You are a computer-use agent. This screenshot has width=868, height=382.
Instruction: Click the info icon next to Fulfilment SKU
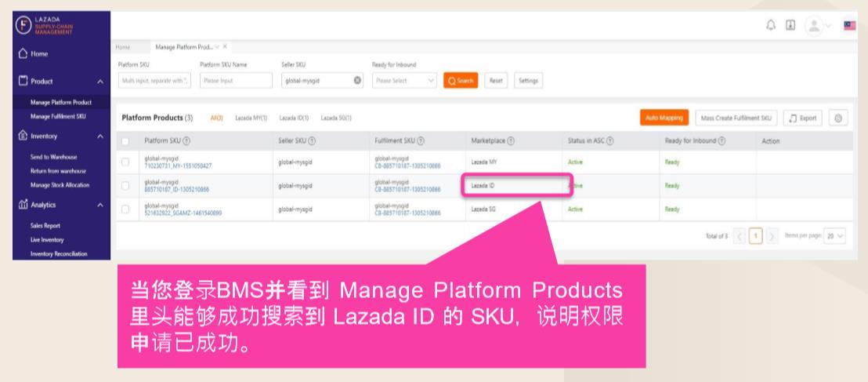click(x=421, y=140)
